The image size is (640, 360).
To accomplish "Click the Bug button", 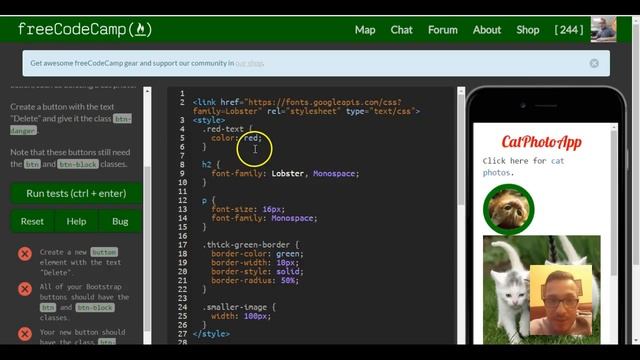I will coord(120,221).
